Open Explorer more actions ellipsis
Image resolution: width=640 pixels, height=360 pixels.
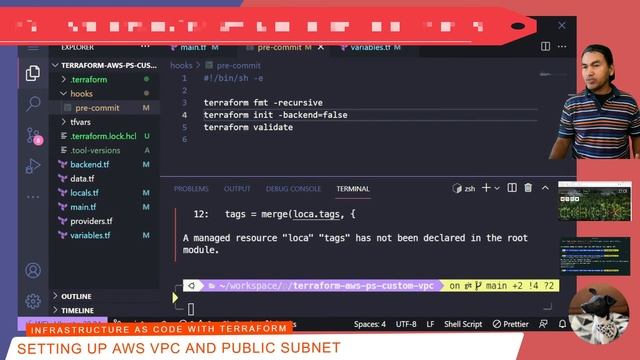tap(145, 47)
